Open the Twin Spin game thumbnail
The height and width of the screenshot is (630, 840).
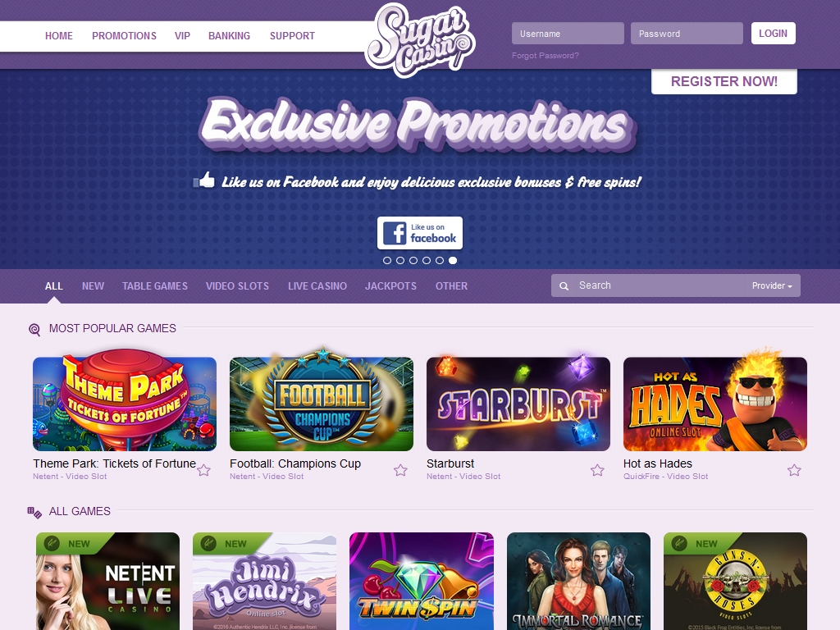[x=422, y=582]
